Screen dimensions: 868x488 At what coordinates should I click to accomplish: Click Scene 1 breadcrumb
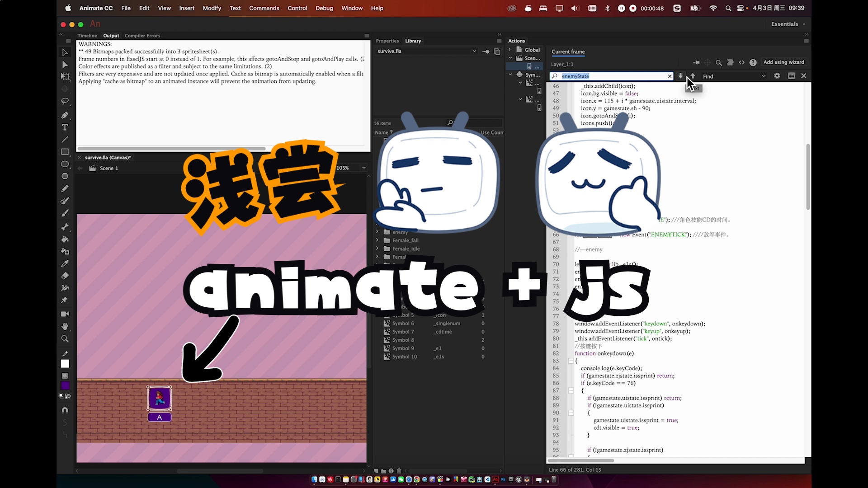tap(109, 168)
